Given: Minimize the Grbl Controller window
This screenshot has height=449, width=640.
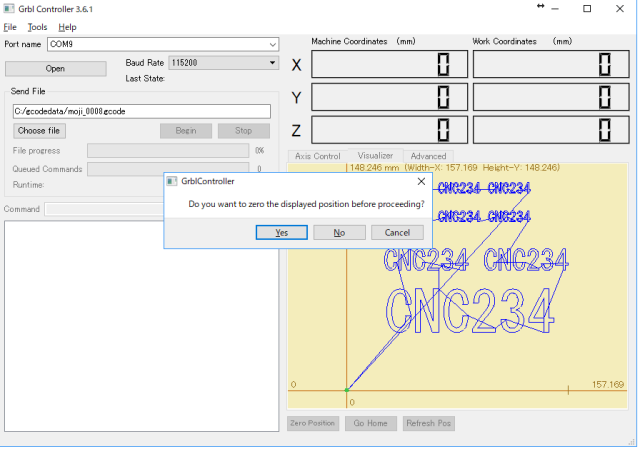Looking at the screenshot, I should click(x=555, y=9).
